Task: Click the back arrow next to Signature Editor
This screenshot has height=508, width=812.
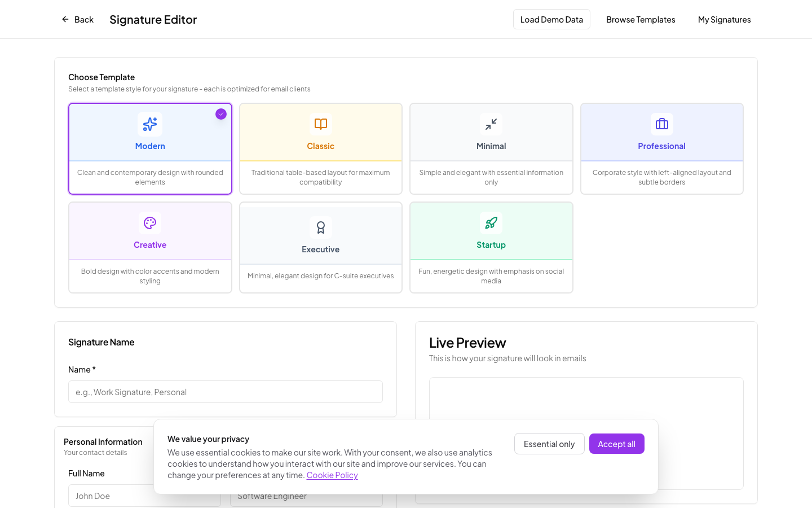Action: [65, 19]
